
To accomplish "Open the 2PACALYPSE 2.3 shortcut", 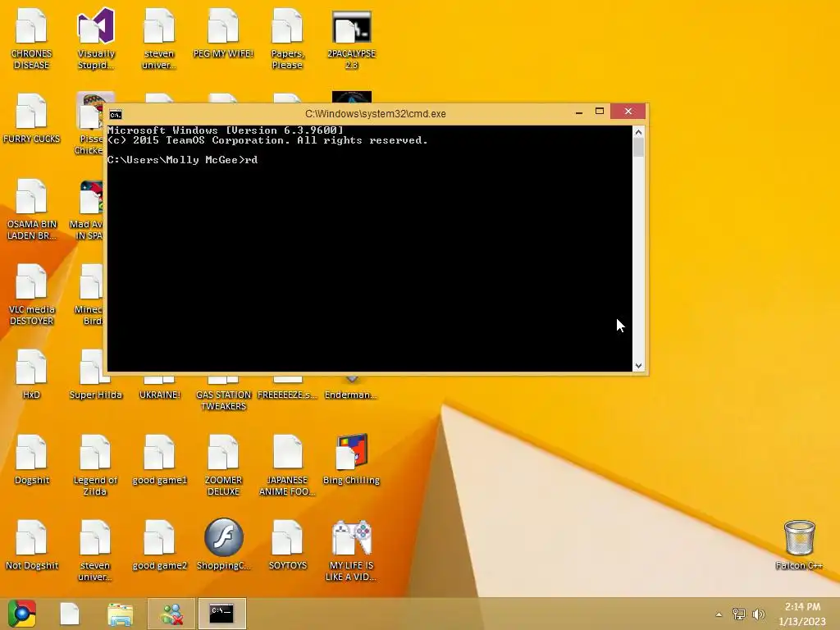I will (x=351, y=39).
